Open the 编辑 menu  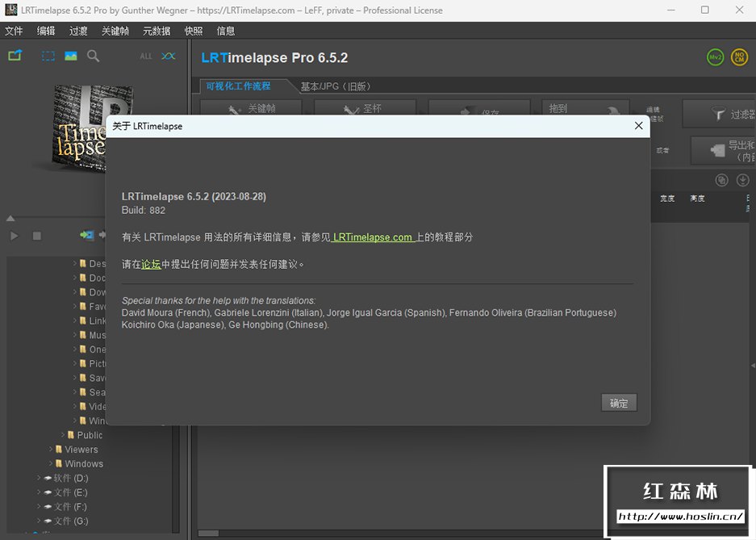pyautogui.click(x=46, y=31)
